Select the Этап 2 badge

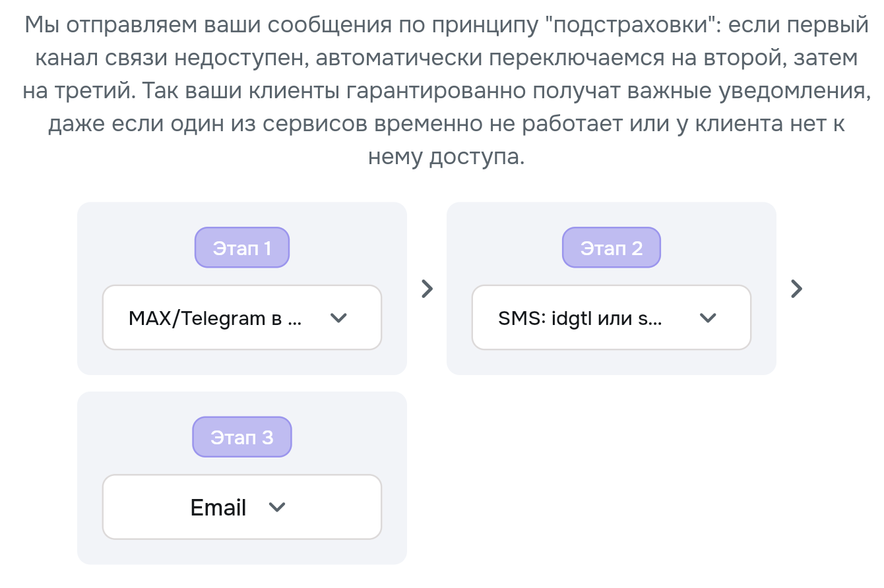[x=612, y=248]
